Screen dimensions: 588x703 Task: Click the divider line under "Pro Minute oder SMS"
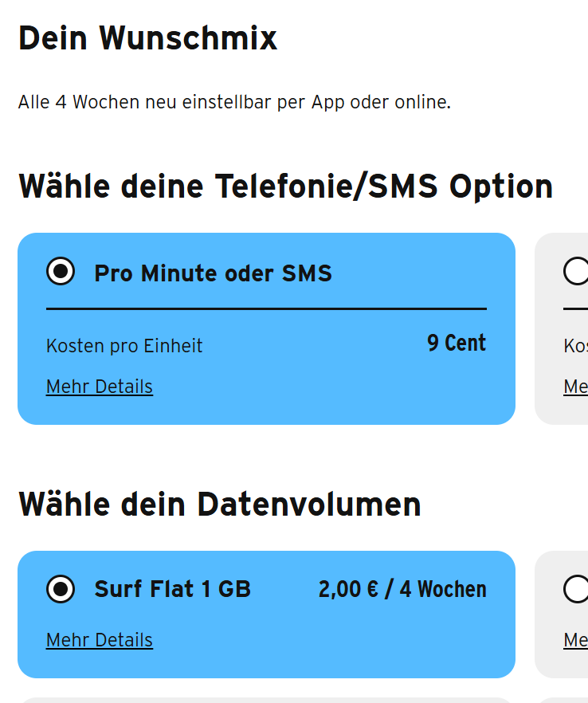[x=266, y=308]
